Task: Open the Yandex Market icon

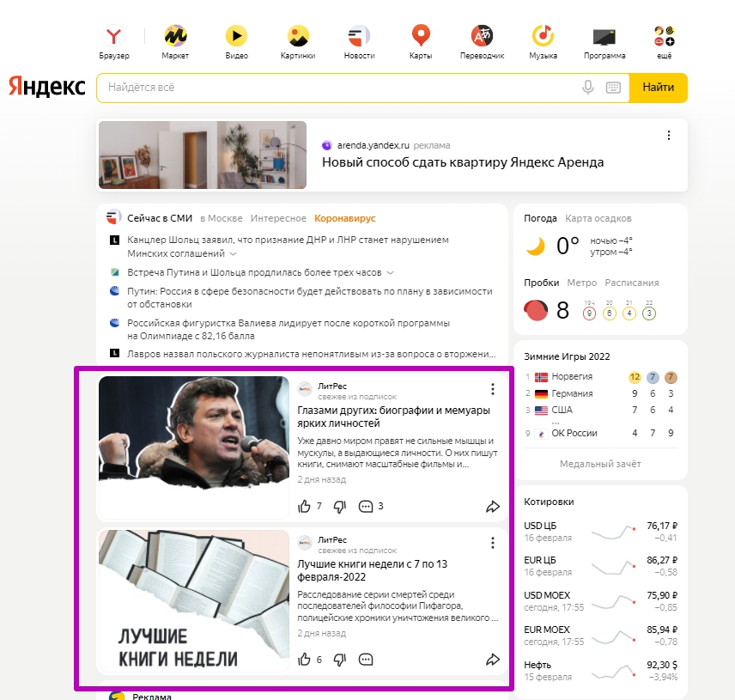Action: point(175,36)
